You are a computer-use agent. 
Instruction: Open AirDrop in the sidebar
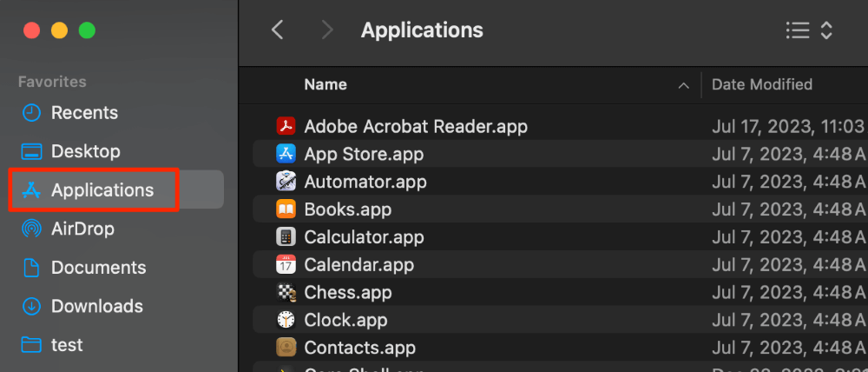pos(82,229)
